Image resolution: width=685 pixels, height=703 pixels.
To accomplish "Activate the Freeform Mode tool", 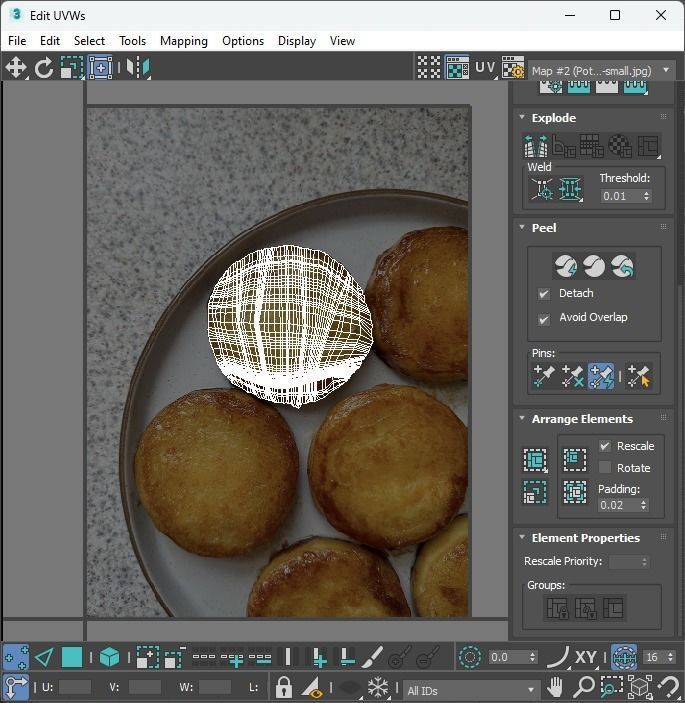I will point(100,68).
